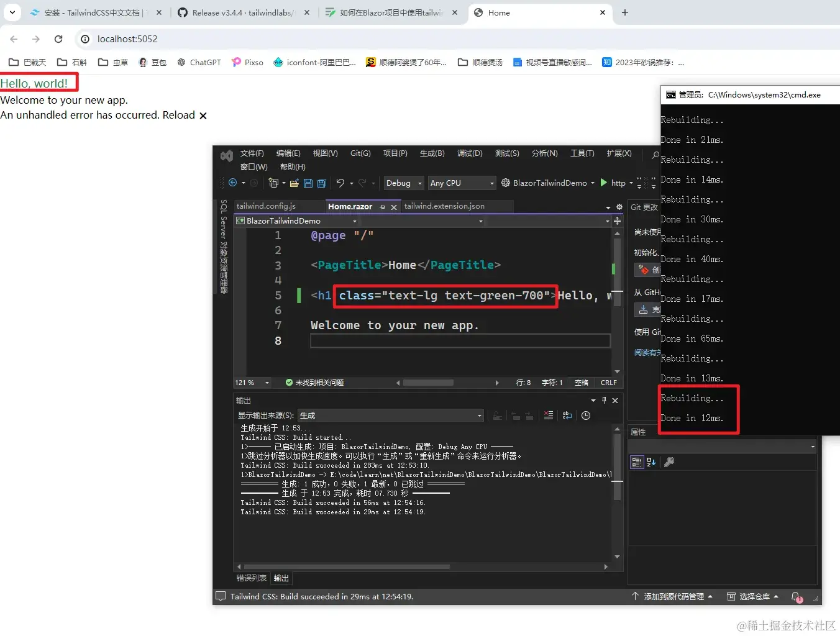Reload the browser page using the refresh icon

58,39
